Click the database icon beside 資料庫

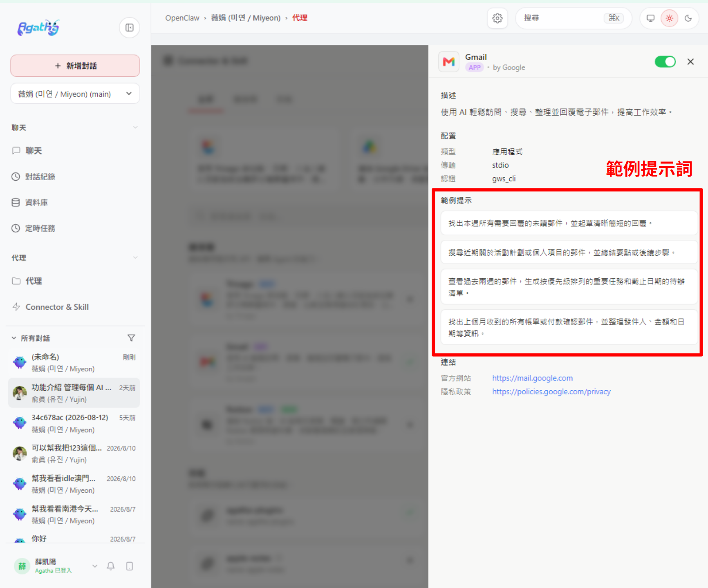pos(16,202)
